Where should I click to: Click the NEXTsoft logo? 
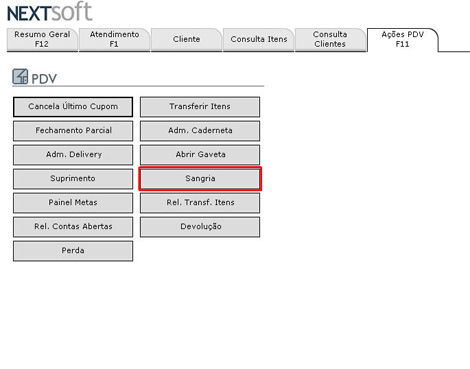point(49,12)
